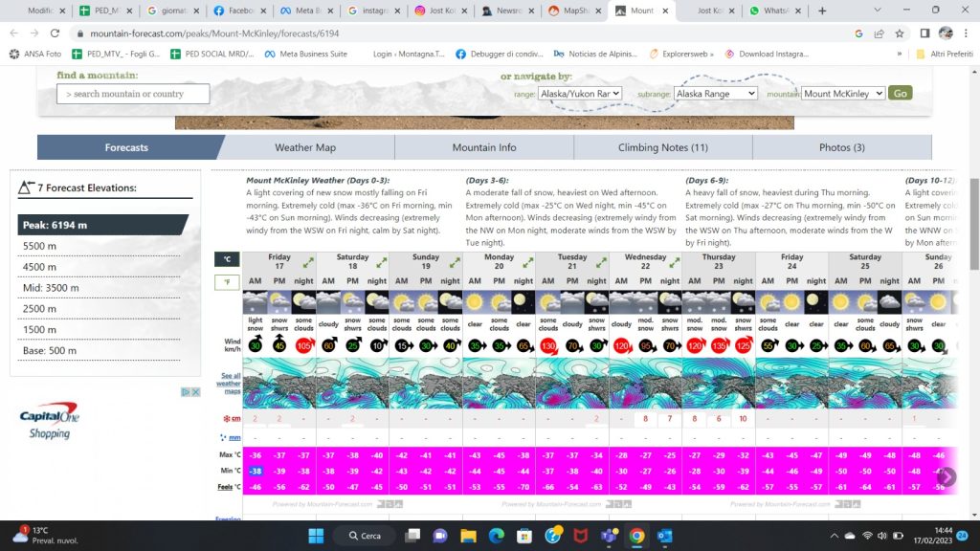The height and width of the screenshot is (551, 980).
Task: Enable Celsius temperature display
Action: coord(227,257)
